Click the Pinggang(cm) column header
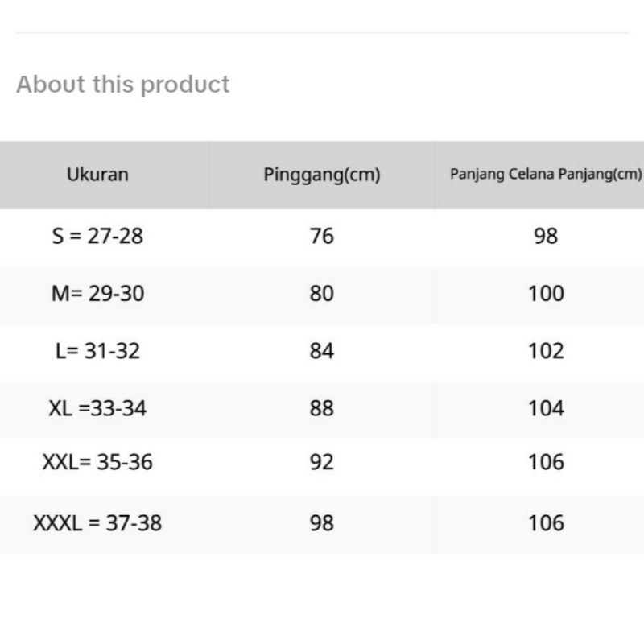Image resolution: width=644 pixels, height=644 pixels. [x=321, y=175]
